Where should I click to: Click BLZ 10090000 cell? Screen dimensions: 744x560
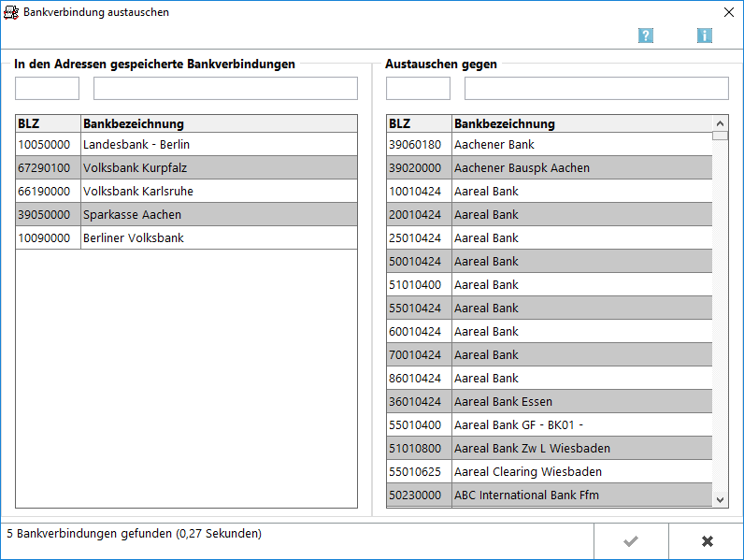(x=48, y=237)
